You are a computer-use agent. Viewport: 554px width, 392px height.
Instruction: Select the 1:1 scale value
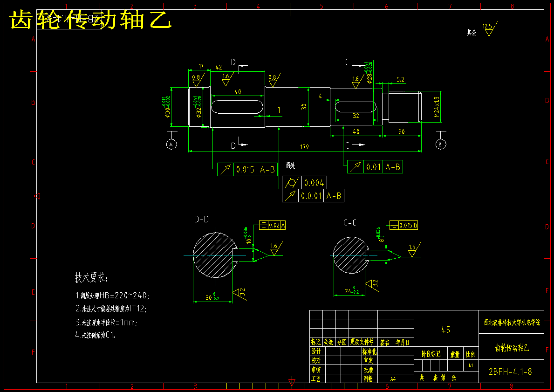pyautogui.click(x=471, y=365)
